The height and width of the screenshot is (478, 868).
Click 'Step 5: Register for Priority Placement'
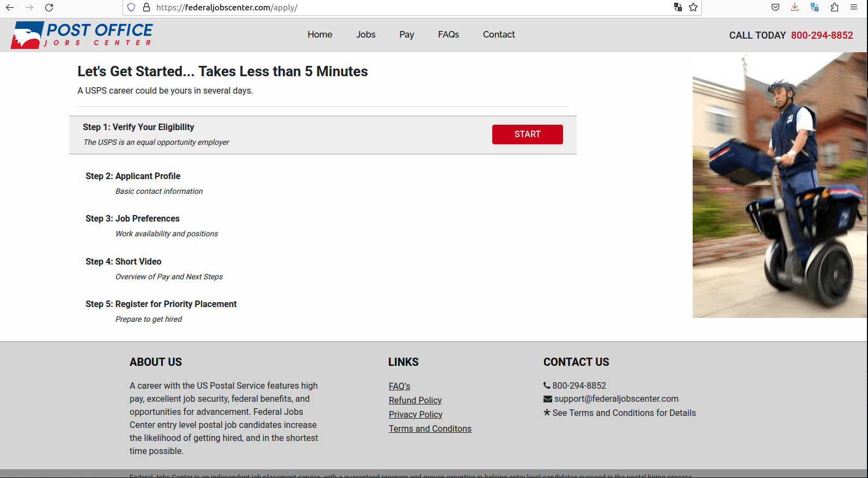coord(161,304)
